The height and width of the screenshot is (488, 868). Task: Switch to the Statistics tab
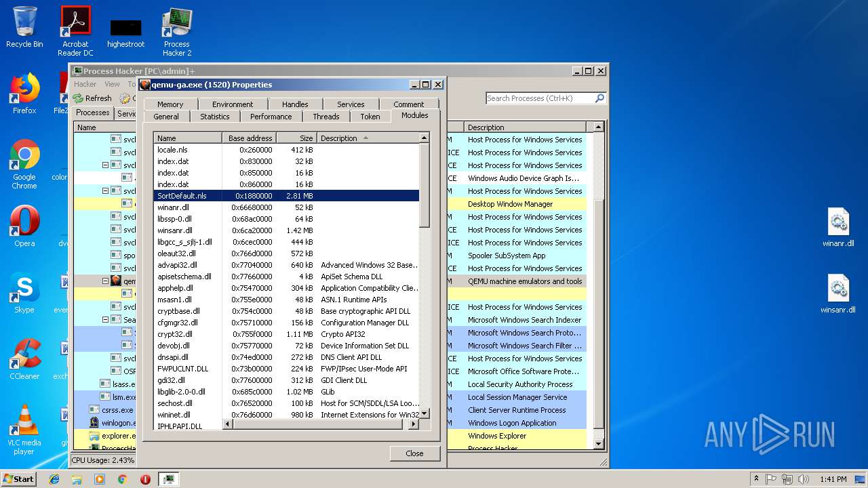pyautogui.click(x=215, y=117)
